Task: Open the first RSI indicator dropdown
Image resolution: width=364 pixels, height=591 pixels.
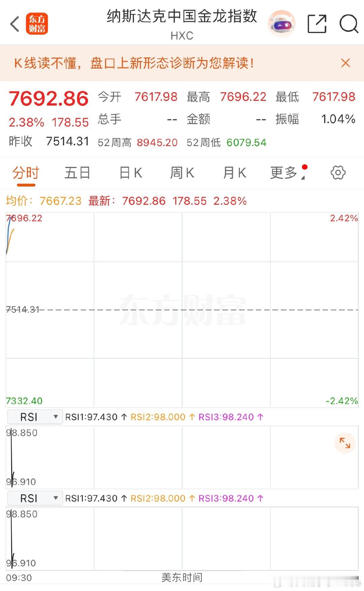Action: click(35, 417)
